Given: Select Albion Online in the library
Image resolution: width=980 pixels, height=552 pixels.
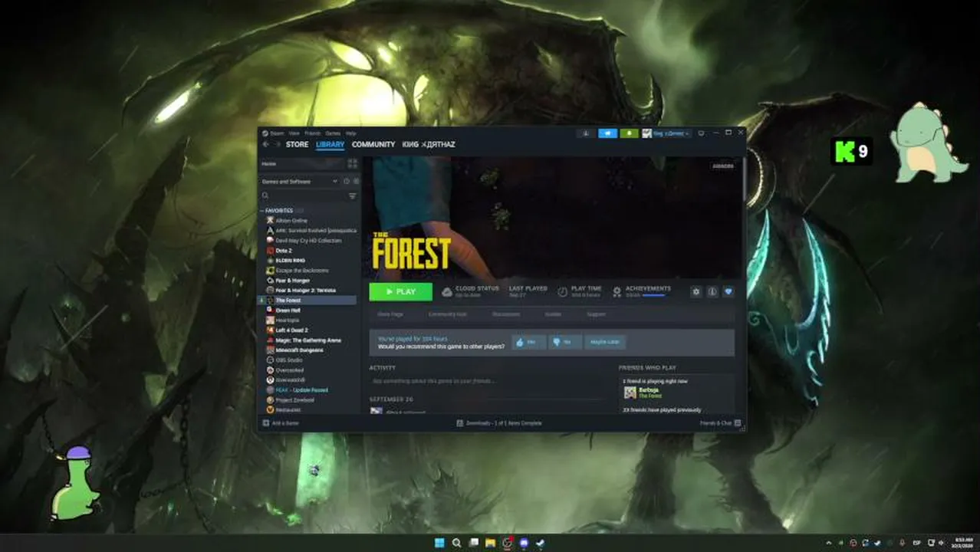Looking at the screenshot, I should point(291,221).
